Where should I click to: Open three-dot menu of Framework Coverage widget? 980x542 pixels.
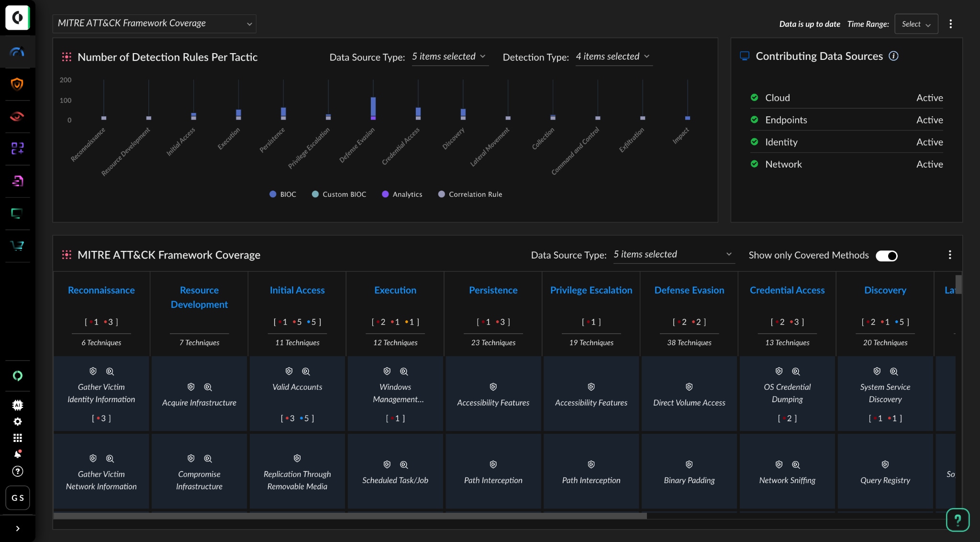tap(950, 255)
